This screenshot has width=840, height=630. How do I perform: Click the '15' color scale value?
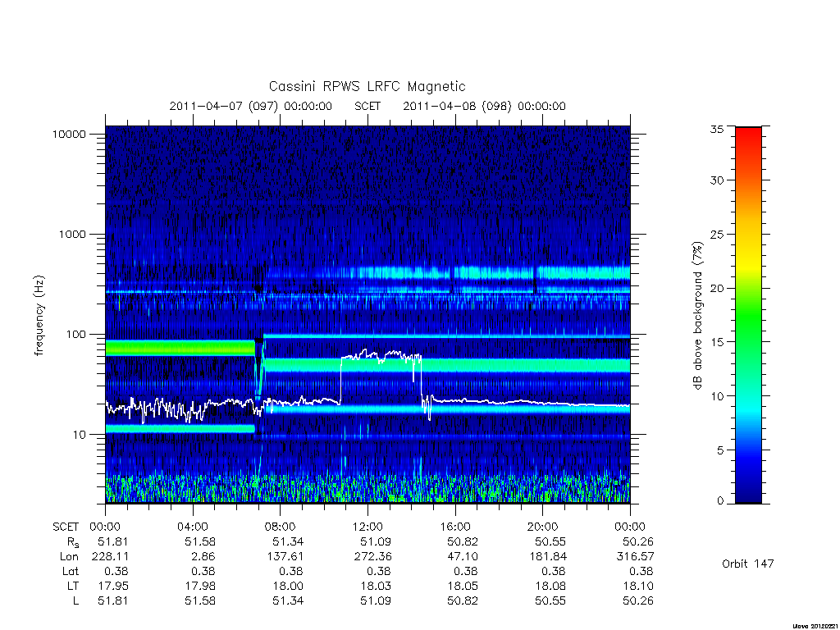tap(717, 342)
